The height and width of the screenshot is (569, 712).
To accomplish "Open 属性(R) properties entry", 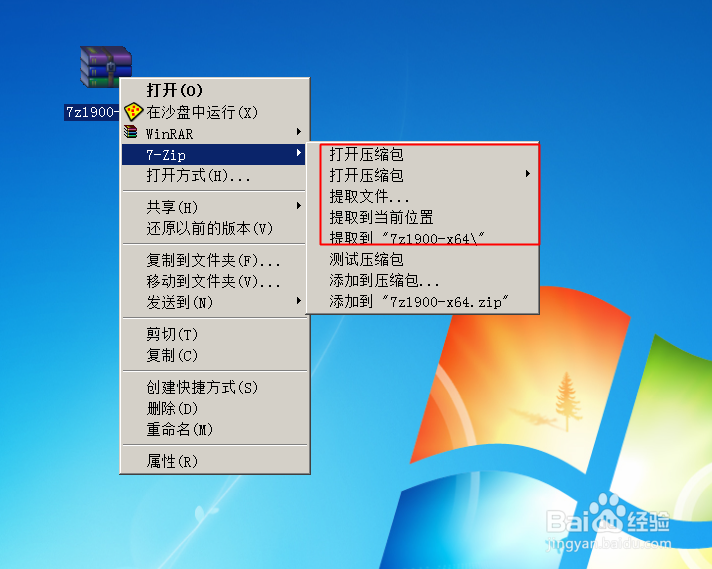I will click(x=214, y=461).
